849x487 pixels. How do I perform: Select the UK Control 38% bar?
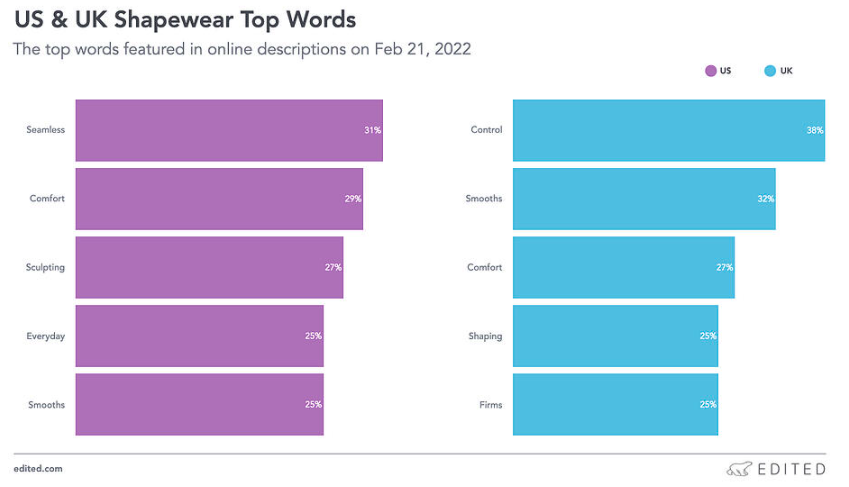point(668,130)
